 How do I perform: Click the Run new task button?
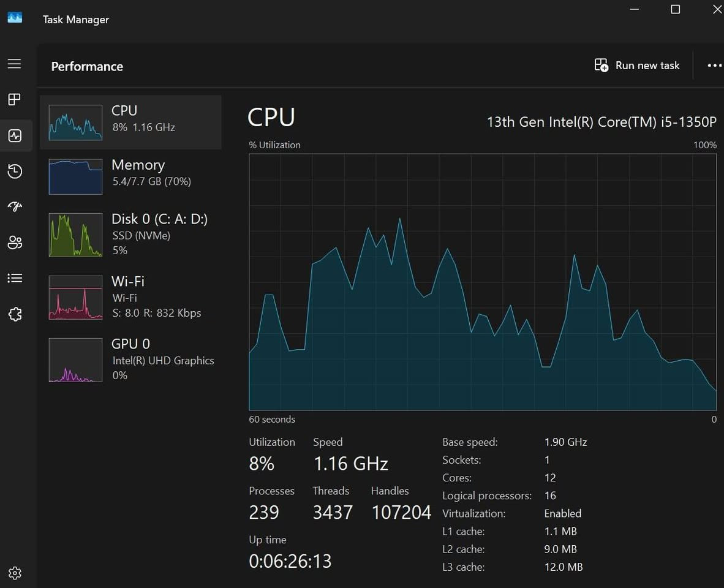click(x=637, y=66)
